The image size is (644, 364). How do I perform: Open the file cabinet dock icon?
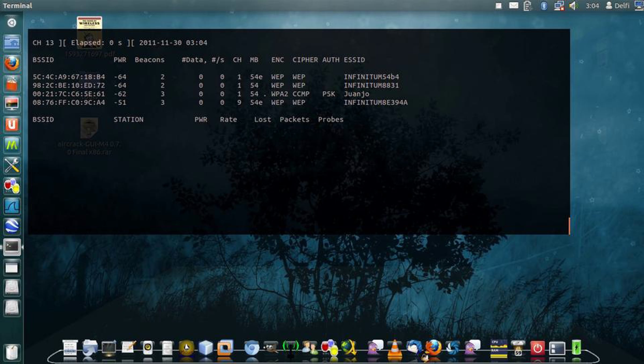pos(167,348)
